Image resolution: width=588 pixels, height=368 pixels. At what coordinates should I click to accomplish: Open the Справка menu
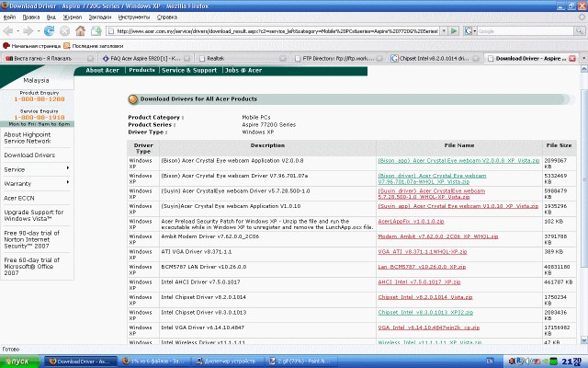[x=167, y=17]
